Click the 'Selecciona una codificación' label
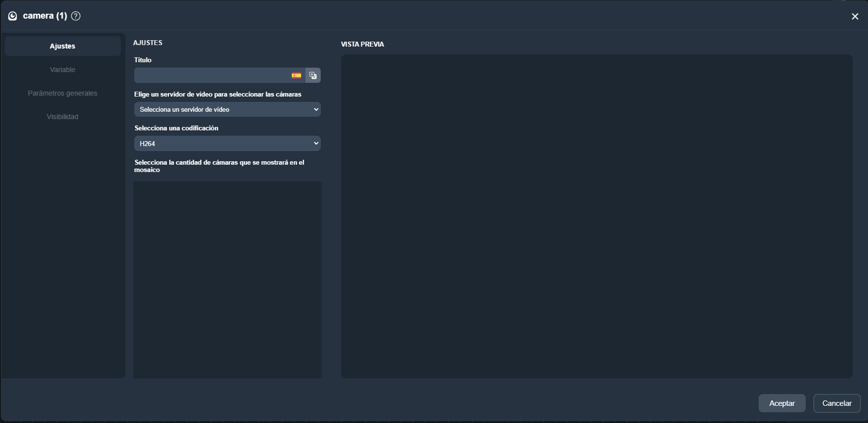This screenshot has height=423, width=868. click(x=177, y=128)
